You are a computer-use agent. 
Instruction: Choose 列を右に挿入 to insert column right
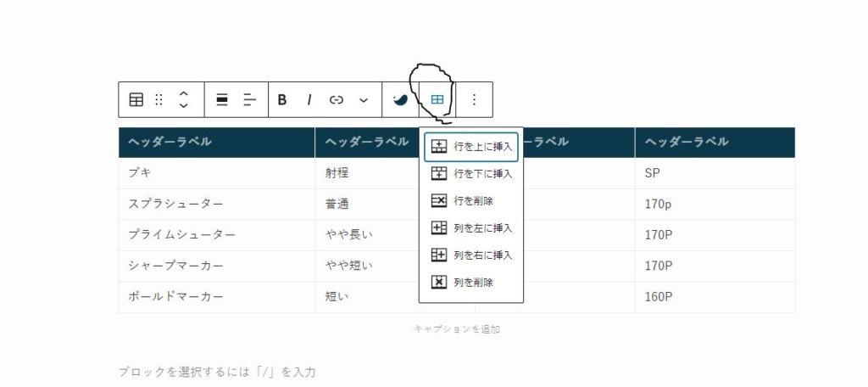tap(471, 255)
